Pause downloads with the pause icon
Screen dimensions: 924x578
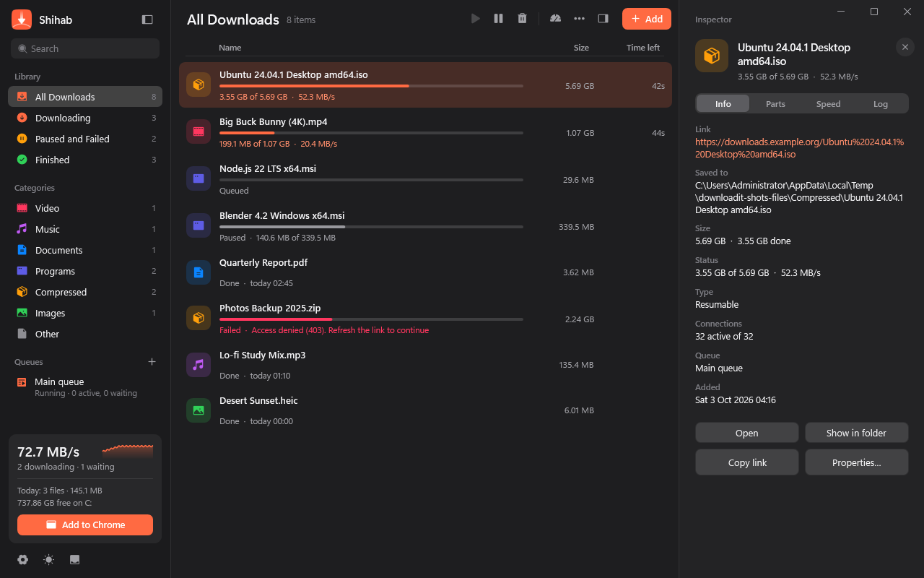(x=498, y=19)
